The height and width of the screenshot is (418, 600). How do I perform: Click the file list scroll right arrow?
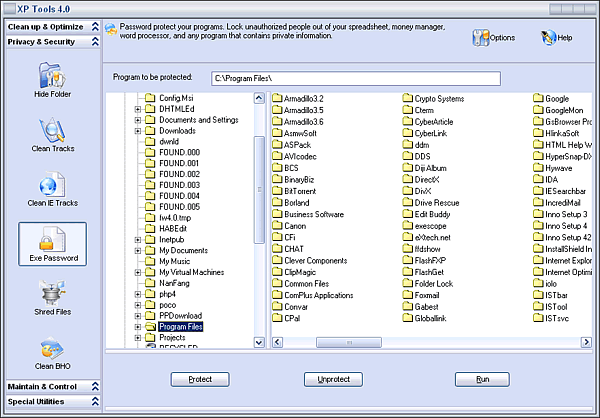[586, 342]
